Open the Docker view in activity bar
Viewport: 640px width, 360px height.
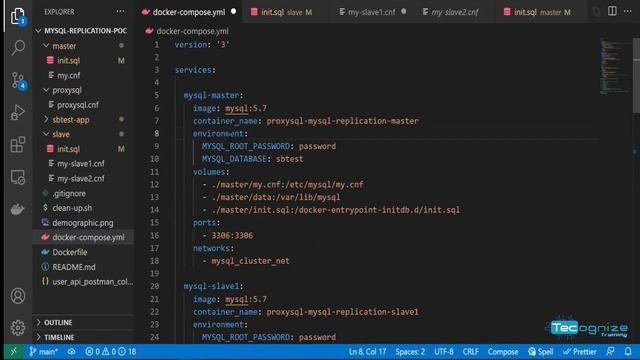pos(18,209)
